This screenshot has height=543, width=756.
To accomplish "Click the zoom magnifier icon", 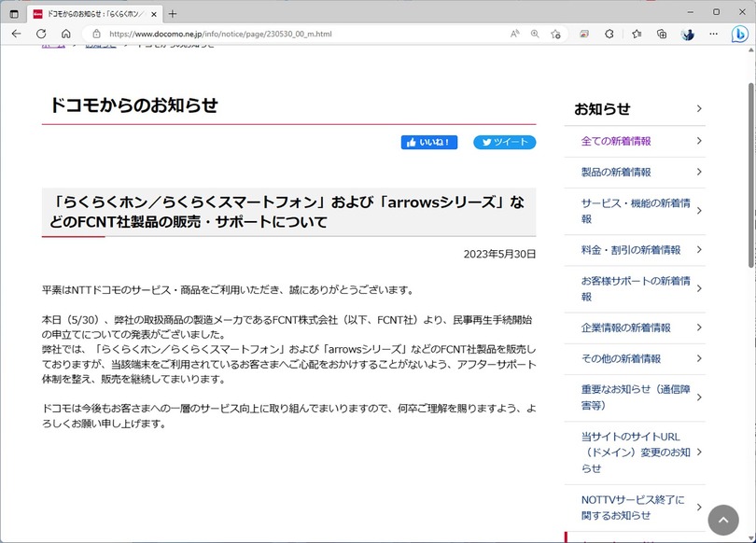I will [535, 34].
